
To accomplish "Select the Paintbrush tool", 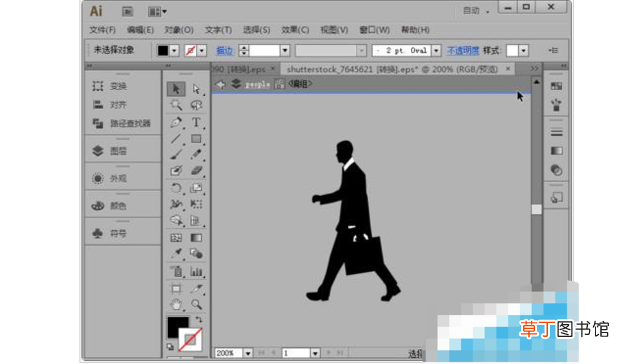I will pos(176,155).
